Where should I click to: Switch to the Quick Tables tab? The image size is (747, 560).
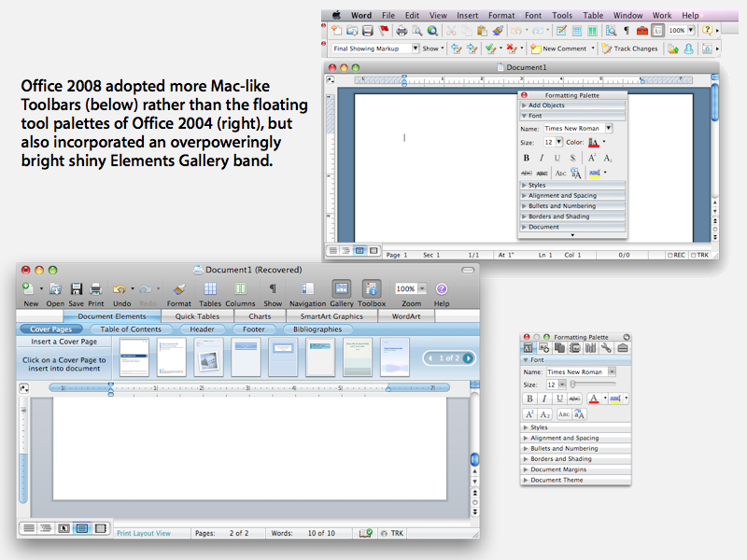[197, 316]
